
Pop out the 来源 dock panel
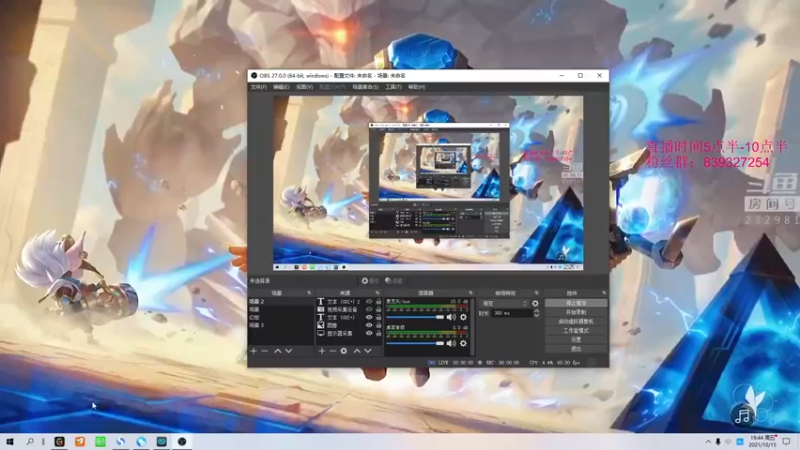point(378,293)
